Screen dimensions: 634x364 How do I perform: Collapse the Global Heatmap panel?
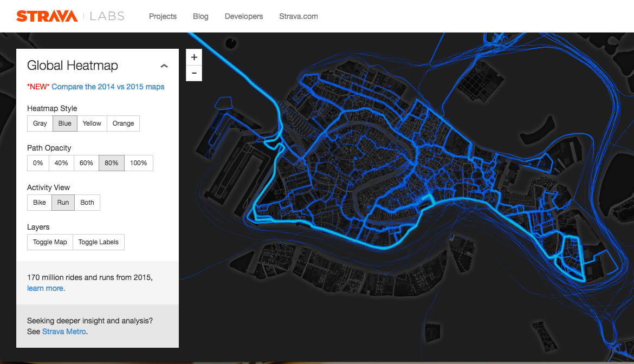click(164, 66)
